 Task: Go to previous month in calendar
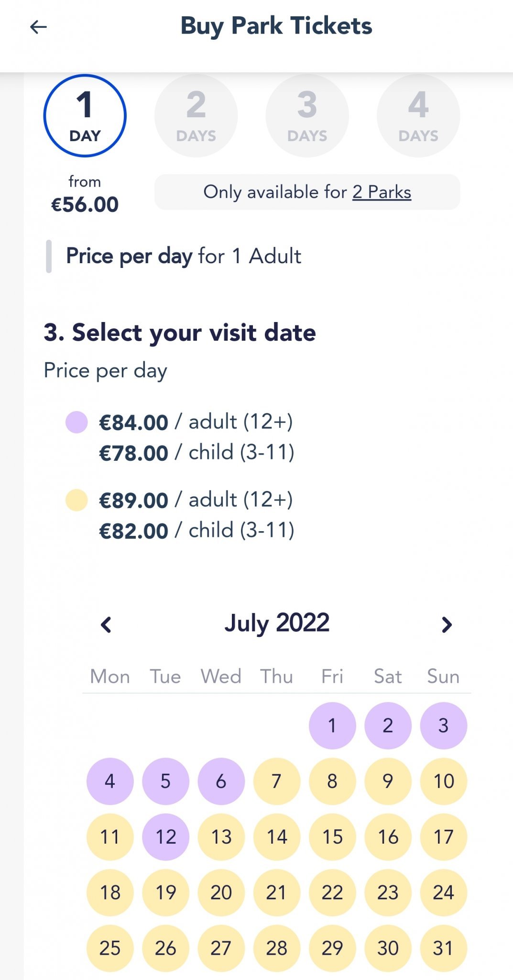point(106,624)
